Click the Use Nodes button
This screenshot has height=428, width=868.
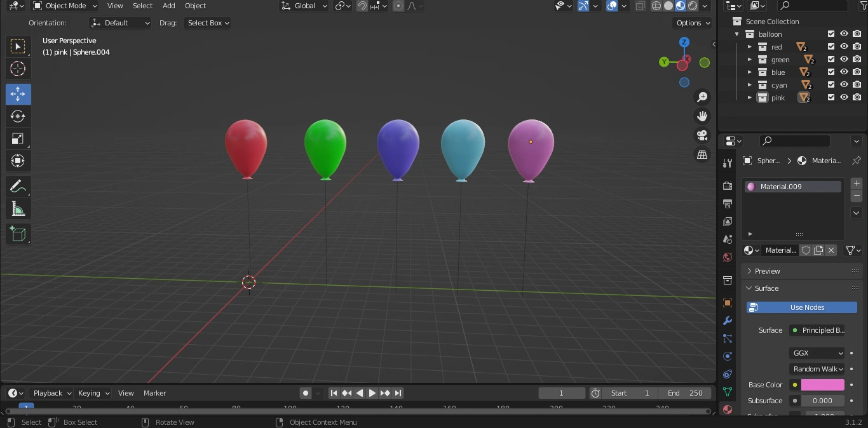[801, 307]
